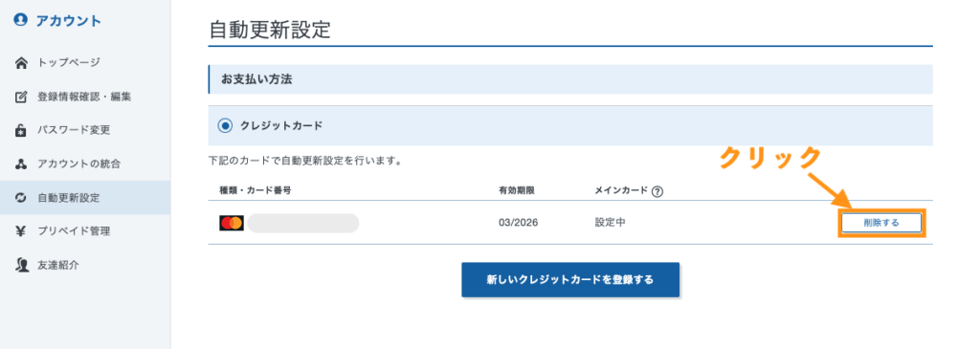Screen dimensions: 980x349
Task: Click the help question mark next to メインカード
Action: tap(657, 191)
